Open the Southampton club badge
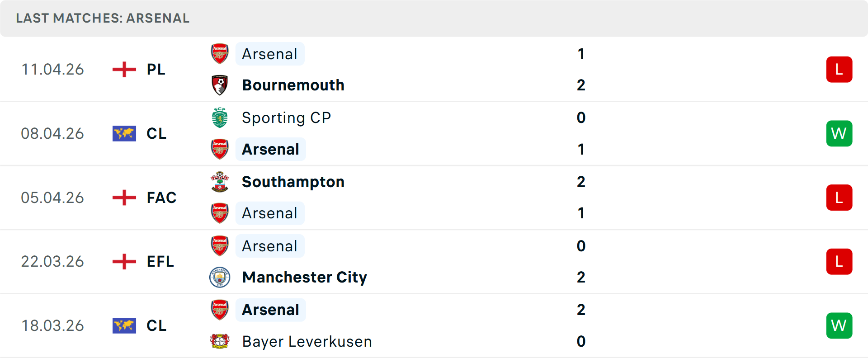This screenshot has width=868, height=358. click(x=220, y=182)
